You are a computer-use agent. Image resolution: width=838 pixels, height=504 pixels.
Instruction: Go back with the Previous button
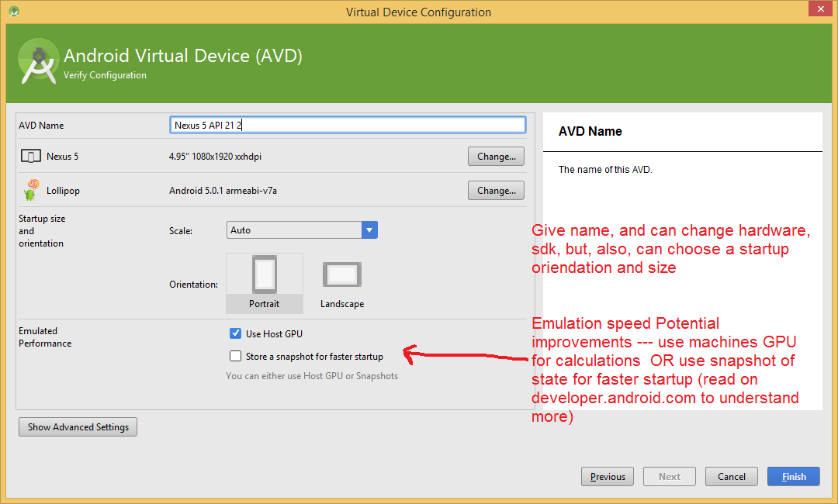point(608,477)
